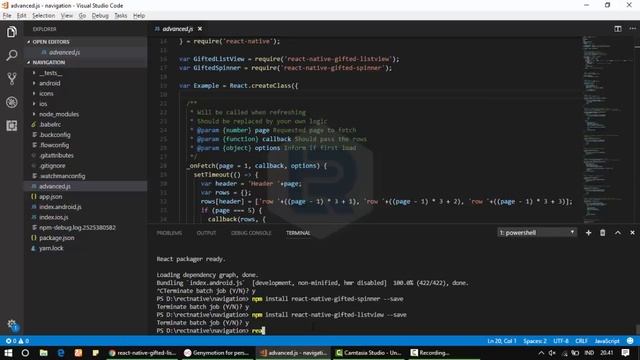Open the Explorer view in activity bar

(x=11, y=31)
